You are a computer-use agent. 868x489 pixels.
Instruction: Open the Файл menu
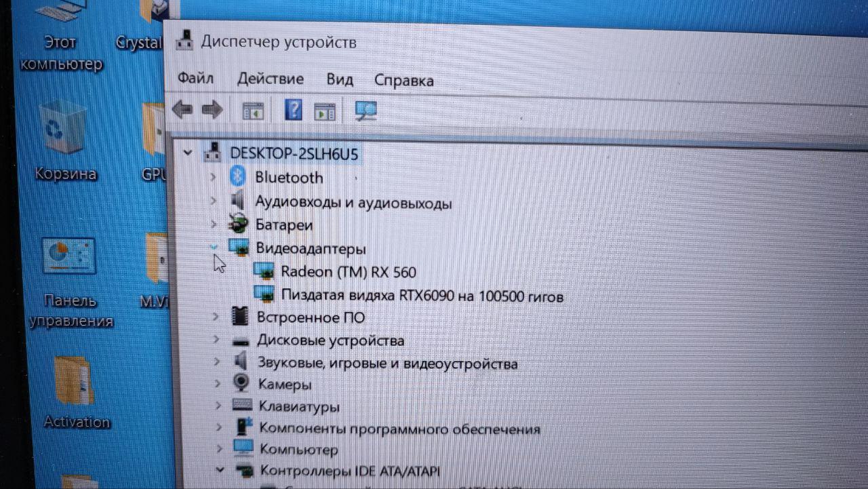[x=195, y=79]
